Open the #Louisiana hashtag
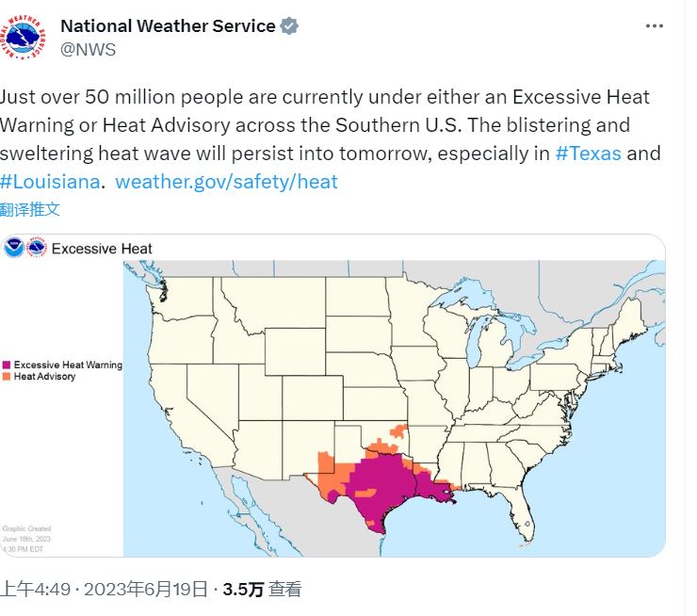Screen dimensions: 697x616 tap(49, 181)
